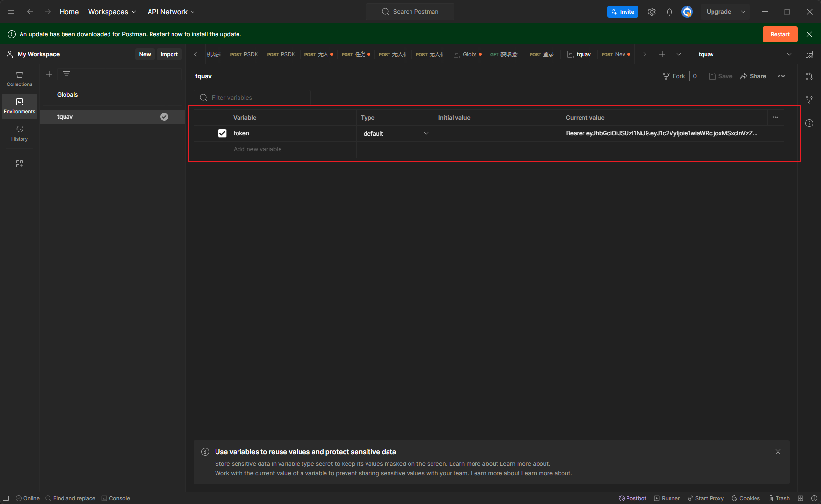The image size is (821, 504).
Task: Go forward with the right arrow
Action: pyautogui.click(x=48, y=12)
